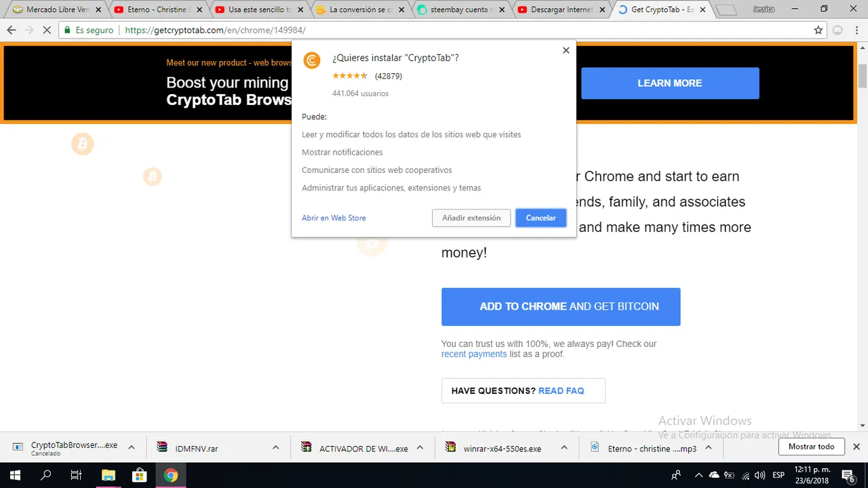The width and height of the screenshot is (868, 488).
Task: Open File Explorer from the taskbar
Action: click(x=108, y=475)
